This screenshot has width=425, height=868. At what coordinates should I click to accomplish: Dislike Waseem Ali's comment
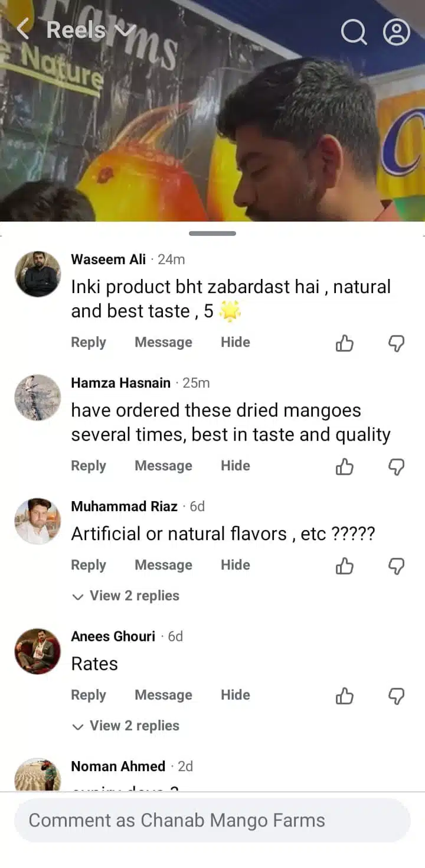pyautogui.click(x=396, y=343)
